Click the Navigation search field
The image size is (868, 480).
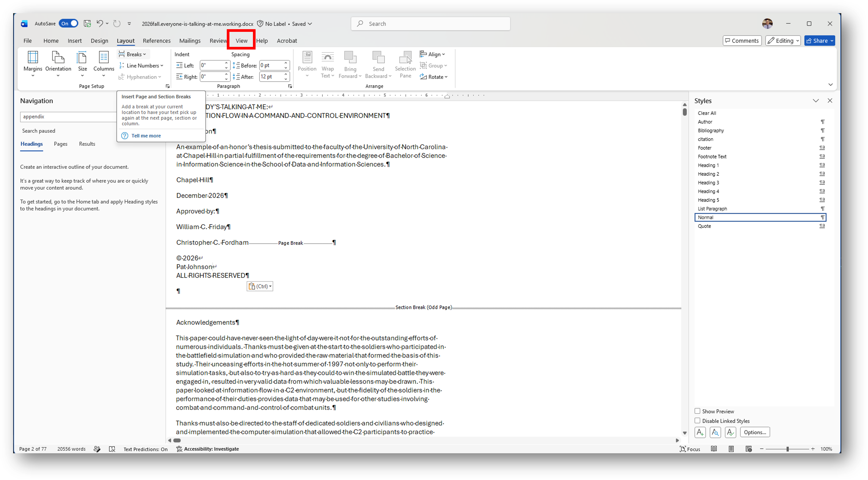[x=68, y=117]
